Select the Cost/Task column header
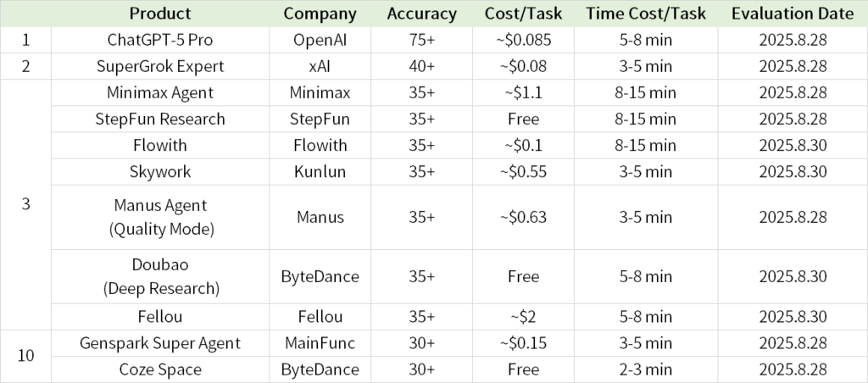The image size is (868, 383). tap(523, 14)
